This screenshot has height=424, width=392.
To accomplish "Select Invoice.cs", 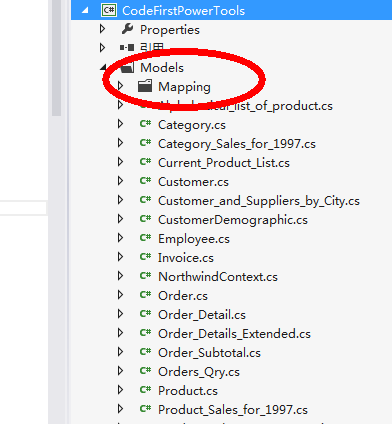I will pos(186,258).
